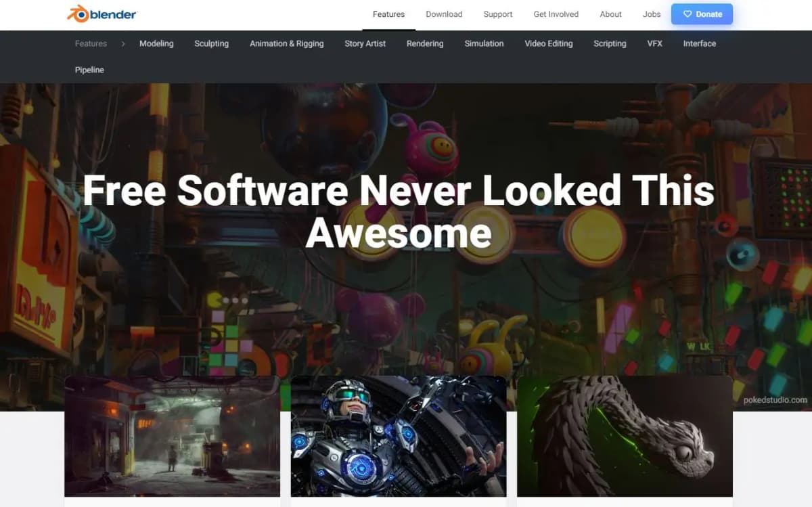Open the Modeling feature page
This screenshot has width=812, height=507.
click(x=156, y=43)
